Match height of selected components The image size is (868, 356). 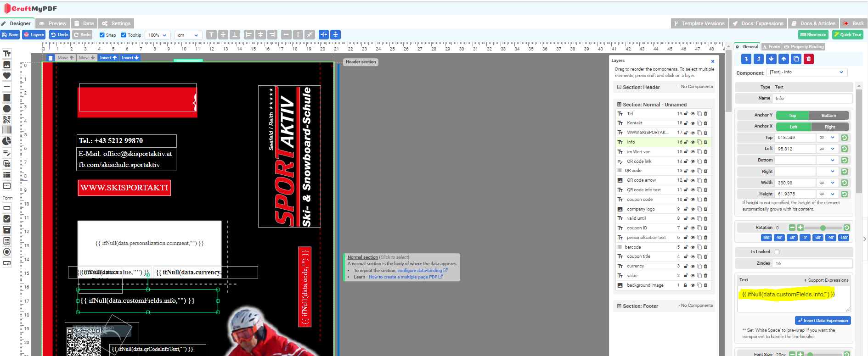(x=298, y=35)
